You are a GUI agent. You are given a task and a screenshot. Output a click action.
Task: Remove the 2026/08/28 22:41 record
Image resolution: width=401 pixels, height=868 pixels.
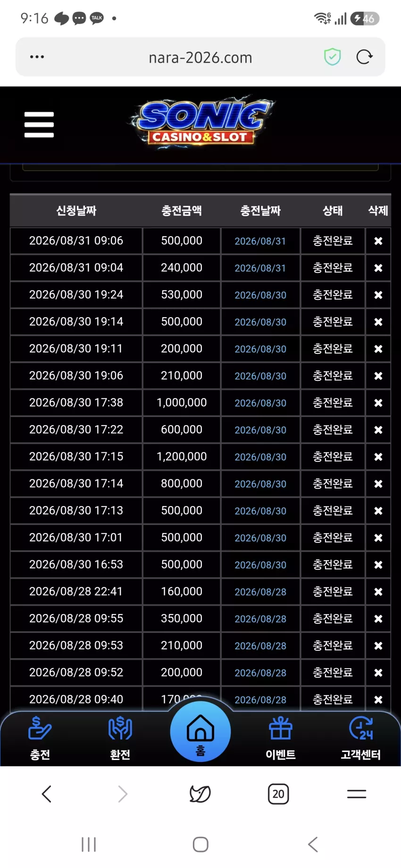click(x=378, y=592)
